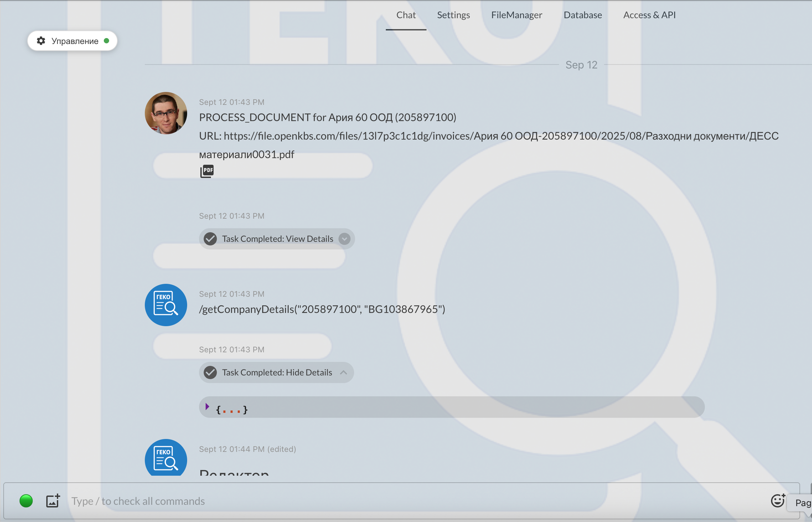Image resolution: width=812 pixels, height=522 pixels.
Task: Open the Access & API tab
Action: pos(649,15)
